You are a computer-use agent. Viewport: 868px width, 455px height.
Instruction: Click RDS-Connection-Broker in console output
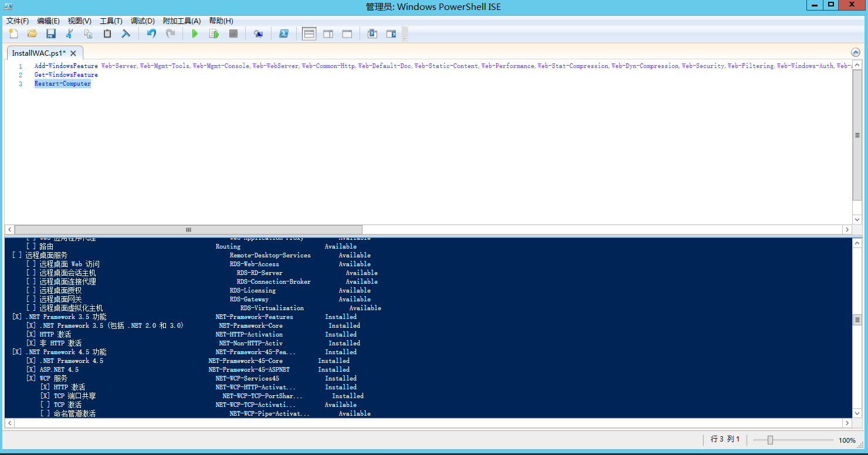[274, 282]
